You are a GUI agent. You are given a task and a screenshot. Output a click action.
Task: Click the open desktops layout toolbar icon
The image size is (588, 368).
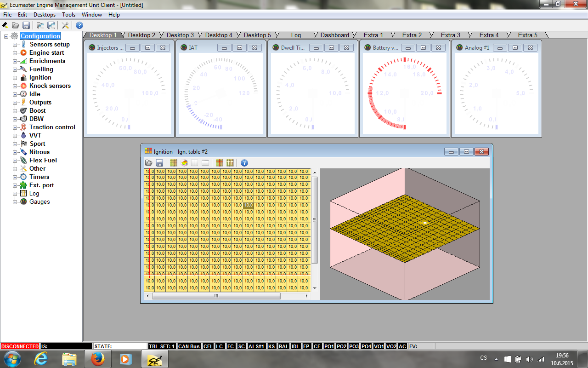click(x=40, y=25)
